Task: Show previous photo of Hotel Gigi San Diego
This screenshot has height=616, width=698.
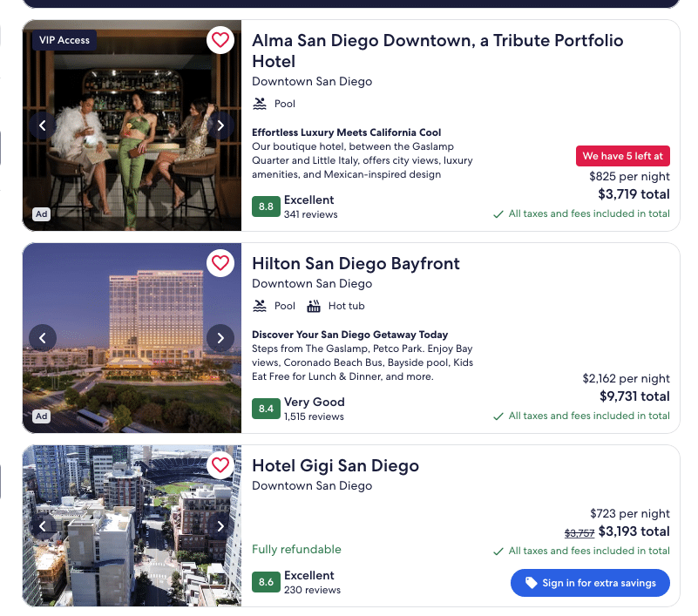Action: point(43,526)
